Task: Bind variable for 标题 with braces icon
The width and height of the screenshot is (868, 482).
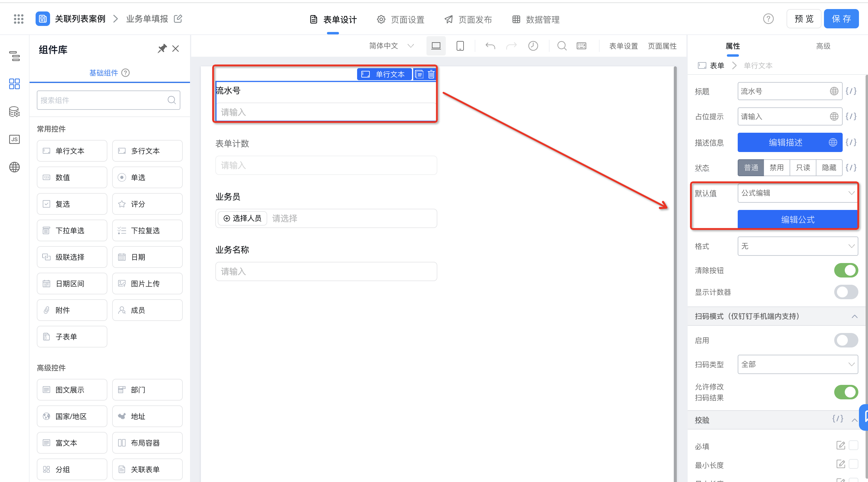Action: (x=851, y=91)
